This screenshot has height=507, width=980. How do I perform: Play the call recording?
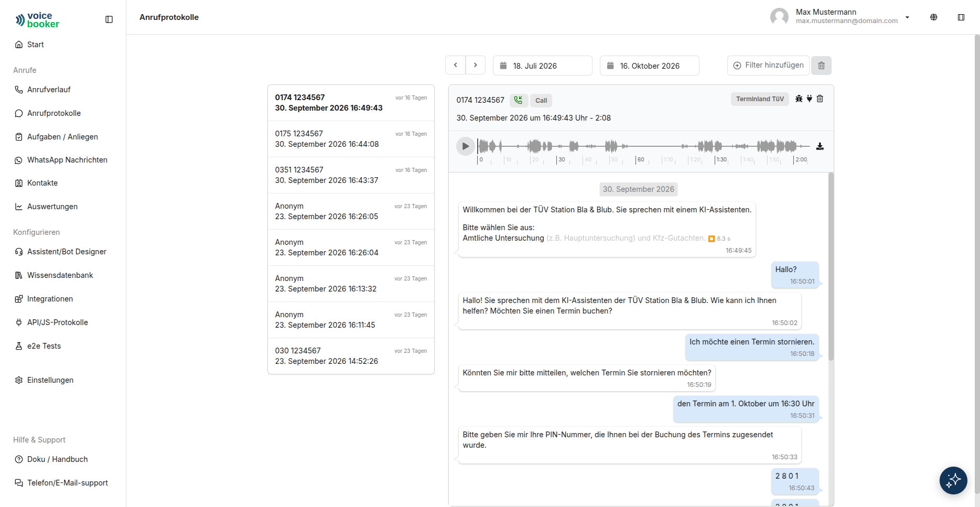(x=465, y=146)
